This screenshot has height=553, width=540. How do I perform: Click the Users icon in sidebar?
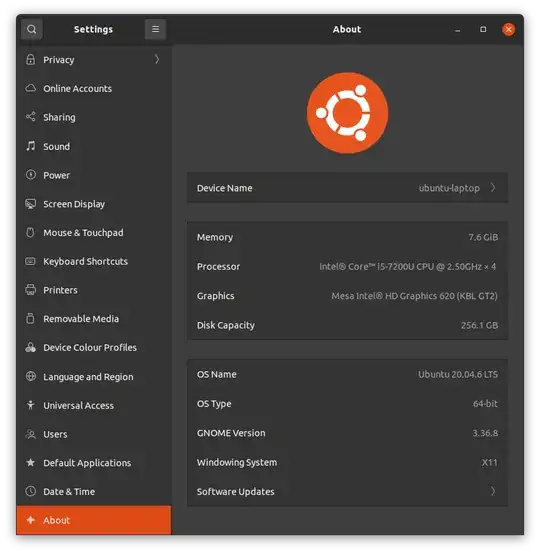click(31, 434)
